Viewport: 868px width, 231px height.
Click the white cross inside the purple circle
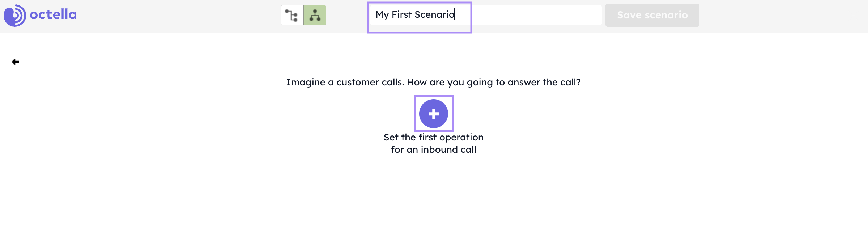434,114
